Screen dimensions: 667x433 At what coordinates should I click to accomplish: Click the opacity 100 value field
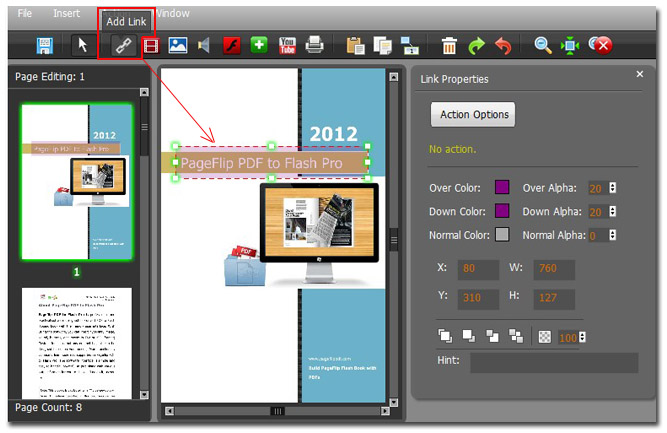[x=568, y=338]
